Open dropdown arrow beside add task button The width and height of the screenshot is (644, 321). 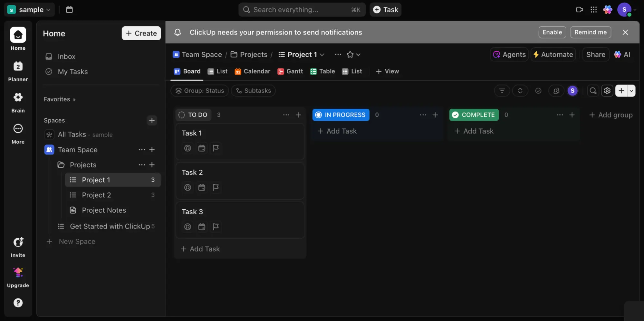[631, 91]
